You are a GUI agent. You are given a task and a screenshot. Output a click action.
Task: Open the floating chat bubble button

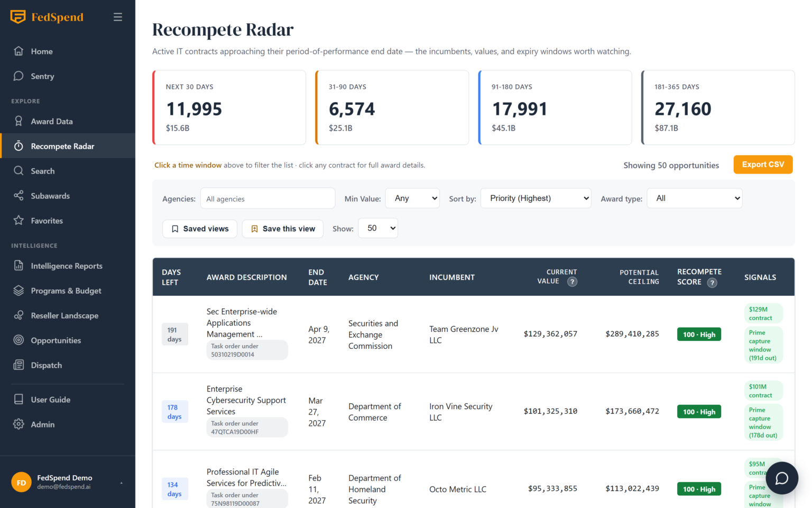coord(782,478)
